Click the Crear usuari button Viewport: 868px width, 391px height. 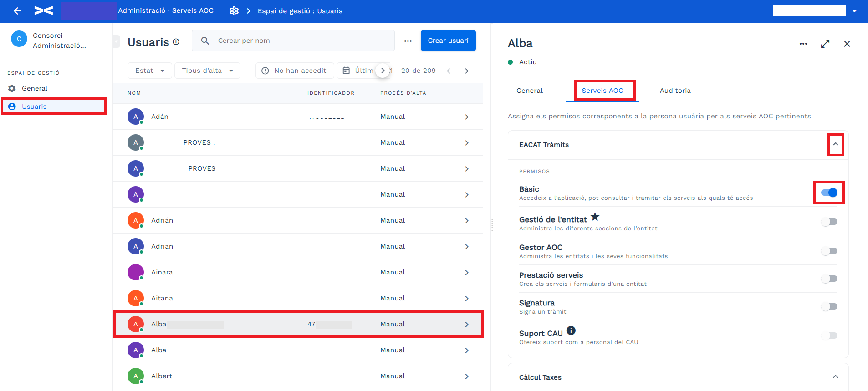448,41
